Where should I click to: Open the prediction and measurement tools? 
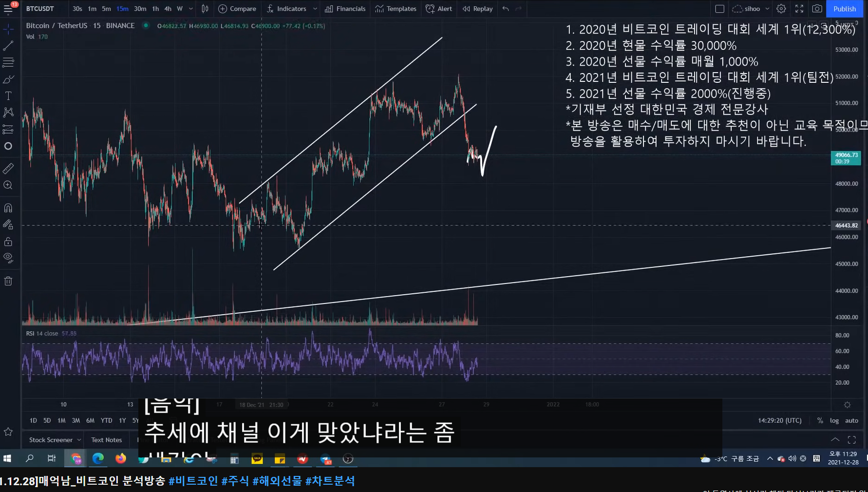pos(8,129)
